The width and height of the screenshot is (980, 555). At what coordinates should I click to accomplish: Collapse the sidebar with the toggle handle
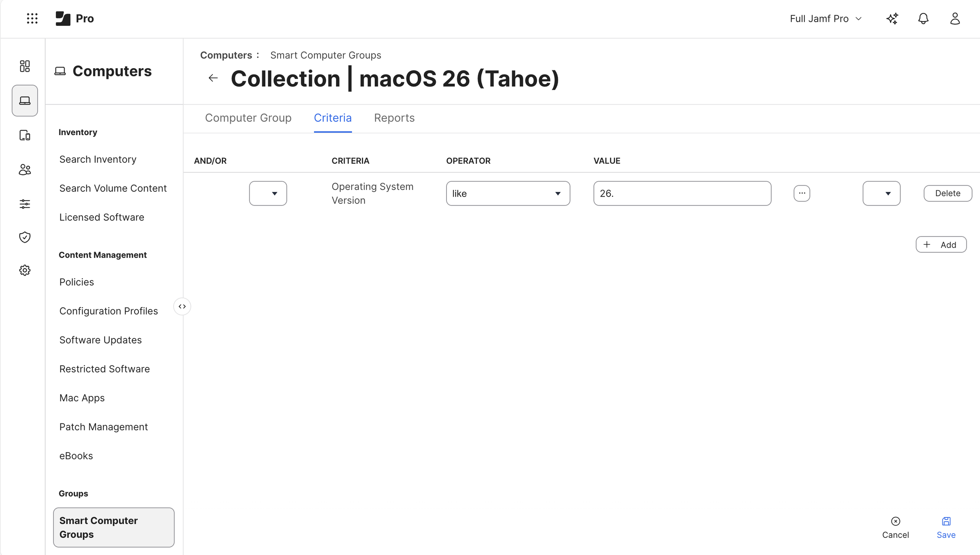click(182, 306)
